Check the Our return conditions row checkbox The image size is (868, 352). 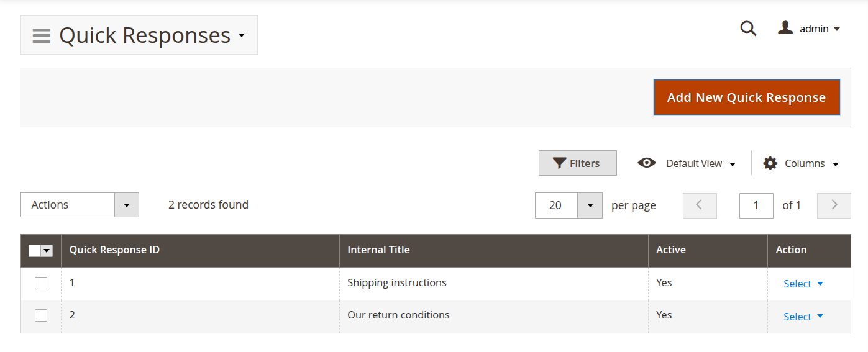[x=41, y=315]
